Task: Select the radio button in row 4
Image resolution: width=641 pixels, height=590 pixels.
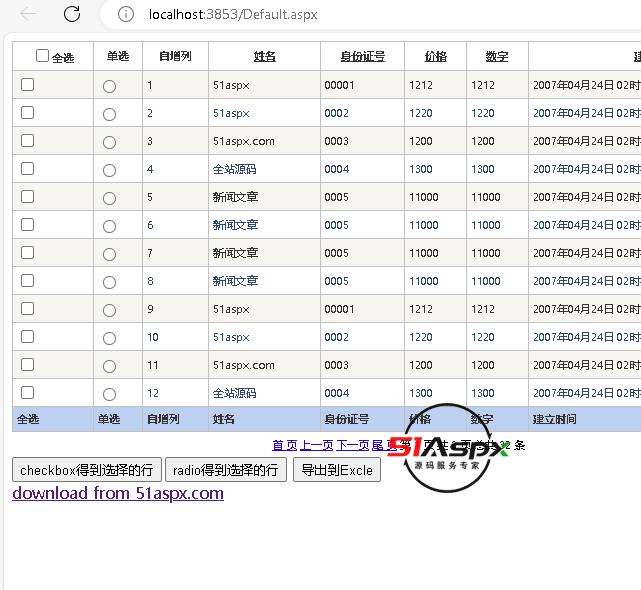Action: pos(109,170)
